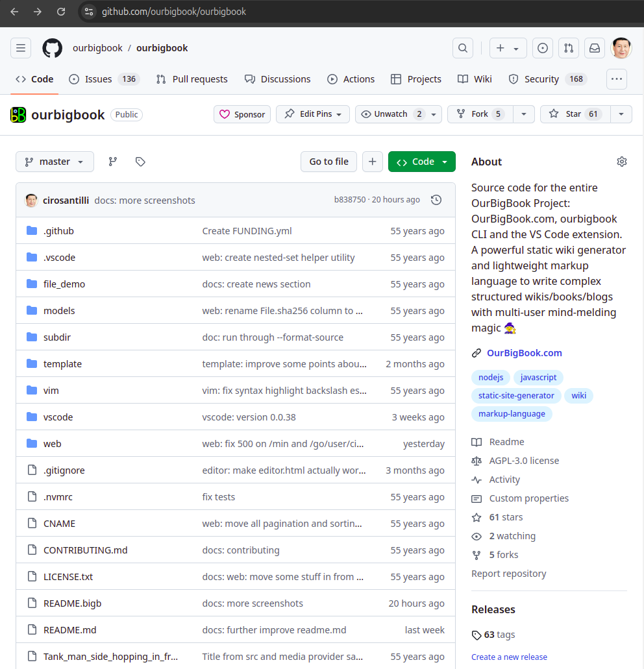This screenshot has height=669, width=644.
Task: Open the Activity link
Action: 504,480
